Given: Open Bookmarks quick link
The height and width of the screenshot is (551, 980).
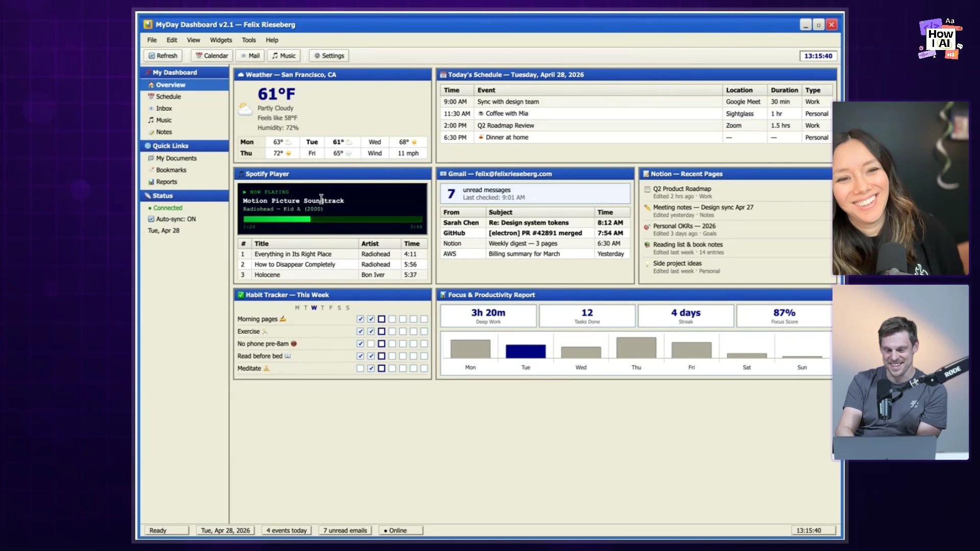Looking at the screenshot, I should point(185,170).
